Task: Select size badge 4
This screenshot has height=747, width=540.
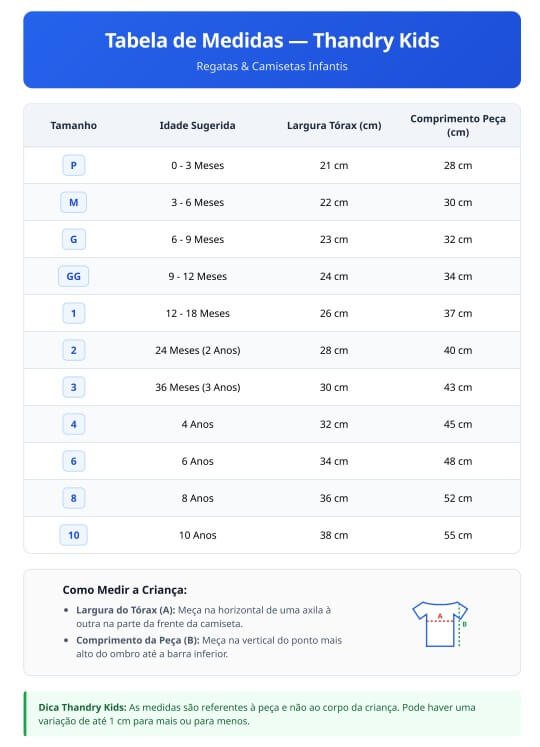Action: [x=73, y=424]
